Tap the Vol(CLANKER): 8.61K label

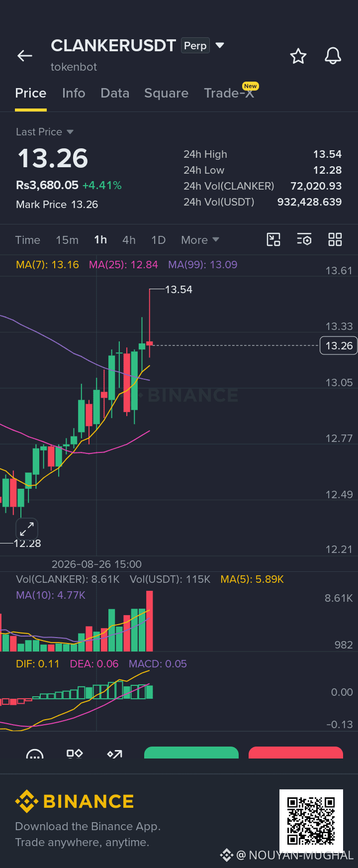click(68, 579)
